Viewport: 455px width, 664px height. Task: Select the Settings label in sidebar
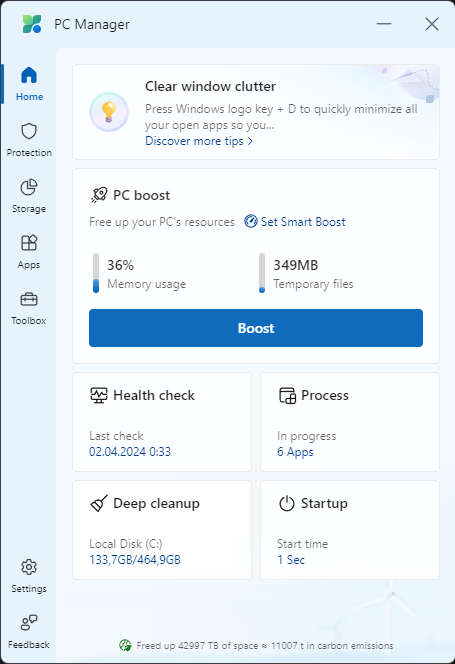pyautogui.click(x=29, y=589)
